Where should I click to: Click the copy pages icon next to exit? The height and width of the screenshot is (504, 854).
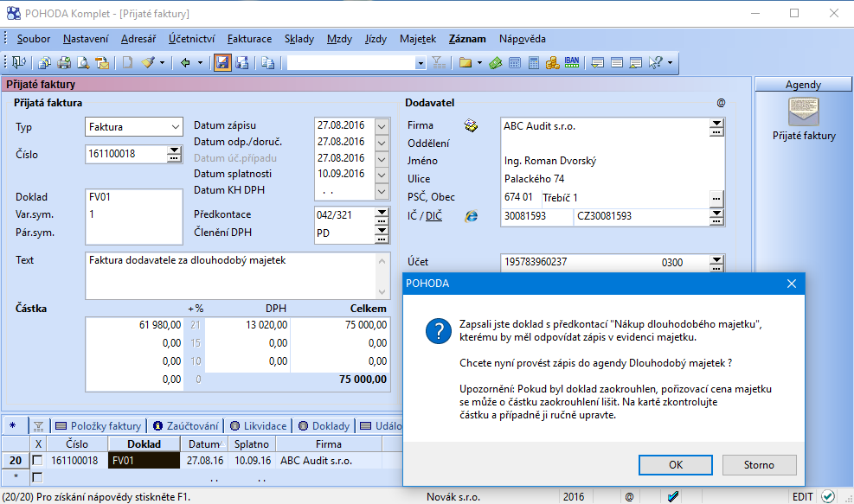point(45,62)
